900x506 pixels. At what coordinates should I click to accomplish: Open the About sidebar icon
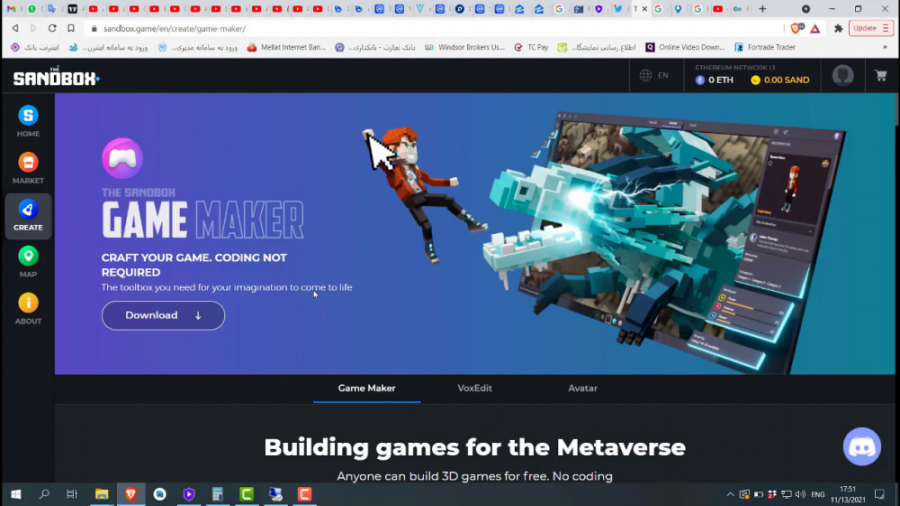coord(28,309)
